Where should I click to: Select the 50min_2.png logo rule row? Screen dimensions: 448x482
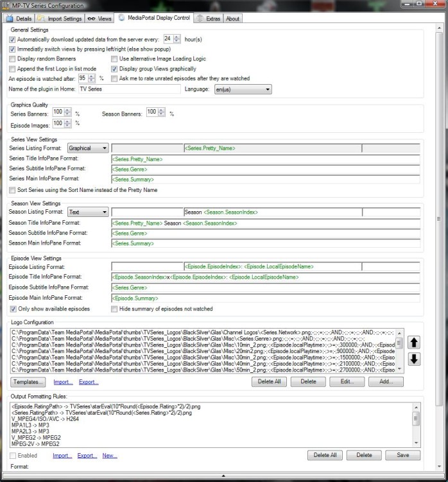click(x=203, y=370)
